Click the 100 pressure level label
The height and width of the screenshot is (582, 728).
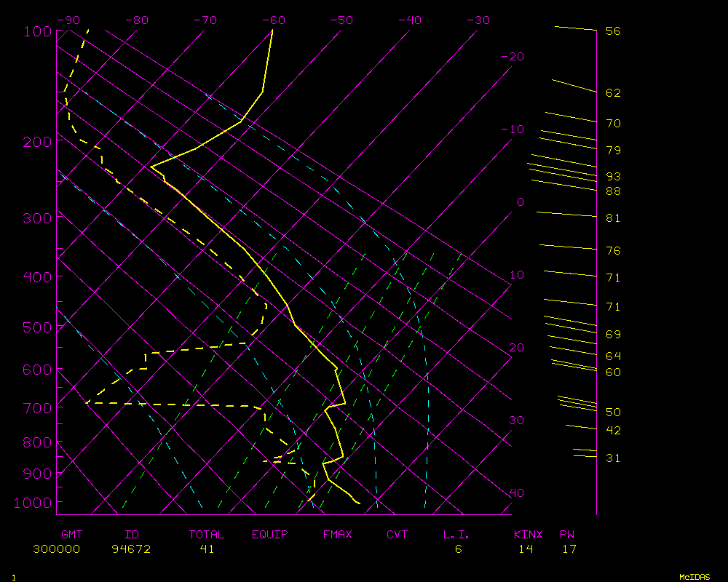click(37, 31)
